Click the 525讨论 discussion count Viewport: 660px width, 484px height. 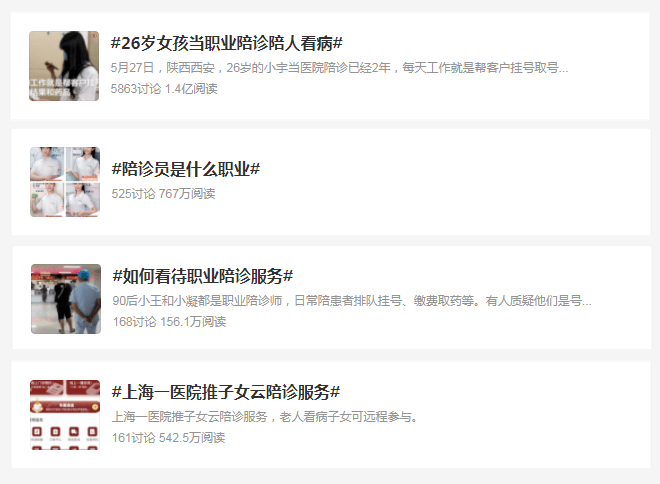point(133,194)
